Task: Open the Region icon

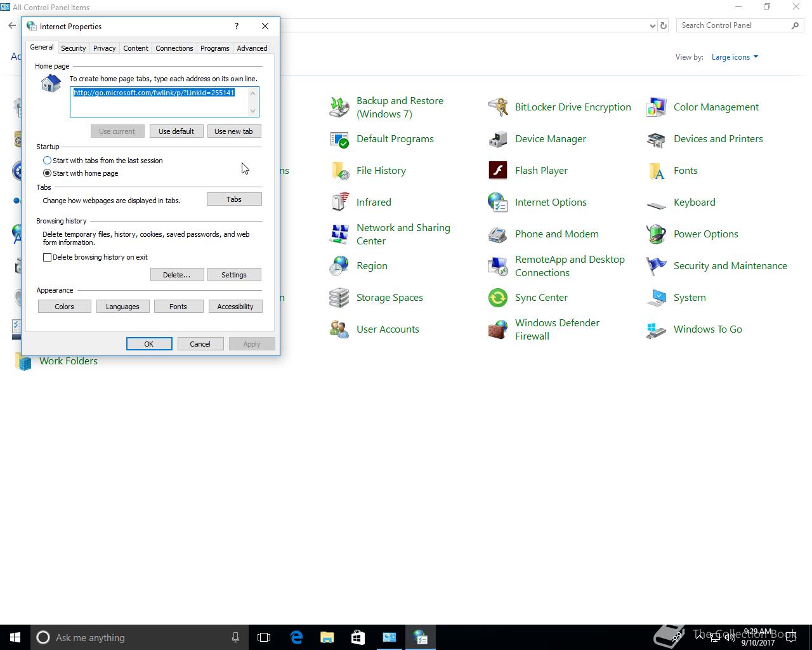Action: [x=339, y=266]
